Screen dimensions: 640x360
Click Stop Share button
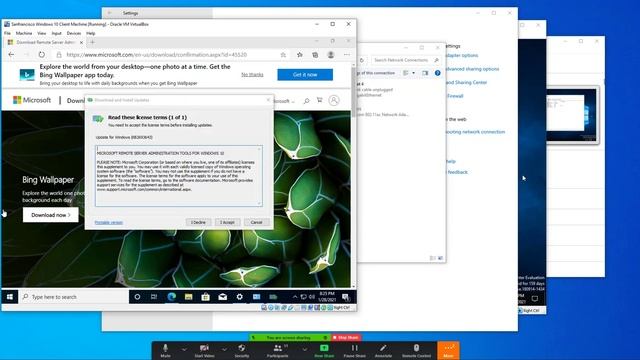click(x=346, y=338)
